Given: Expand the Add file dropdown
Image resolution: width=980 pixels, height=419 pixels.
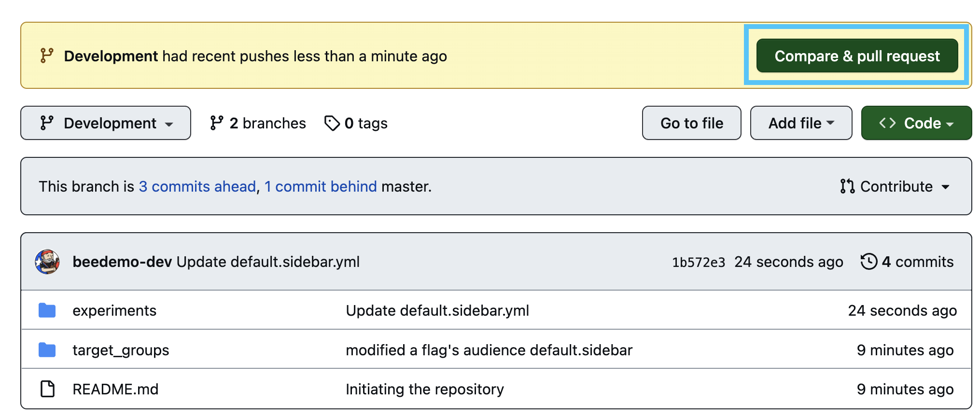Looking at the screenshot, I should 801,123.
